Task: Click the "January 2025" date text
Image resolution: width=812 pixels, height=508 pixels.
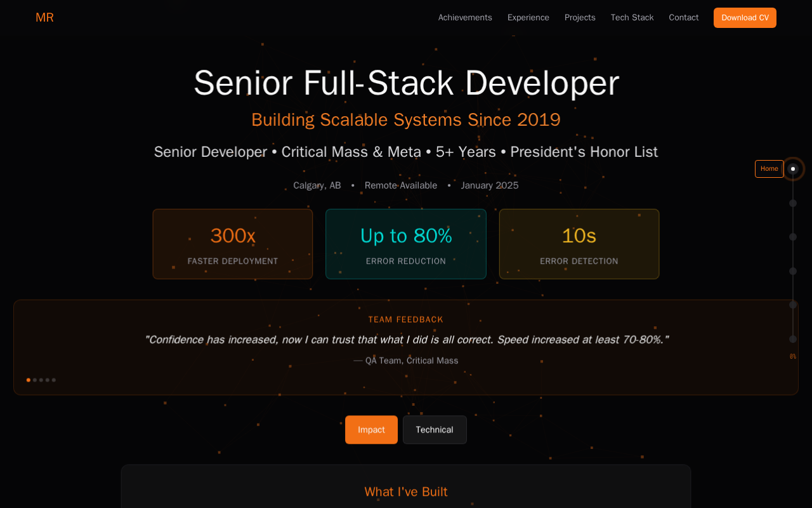Action: [490, 185]
